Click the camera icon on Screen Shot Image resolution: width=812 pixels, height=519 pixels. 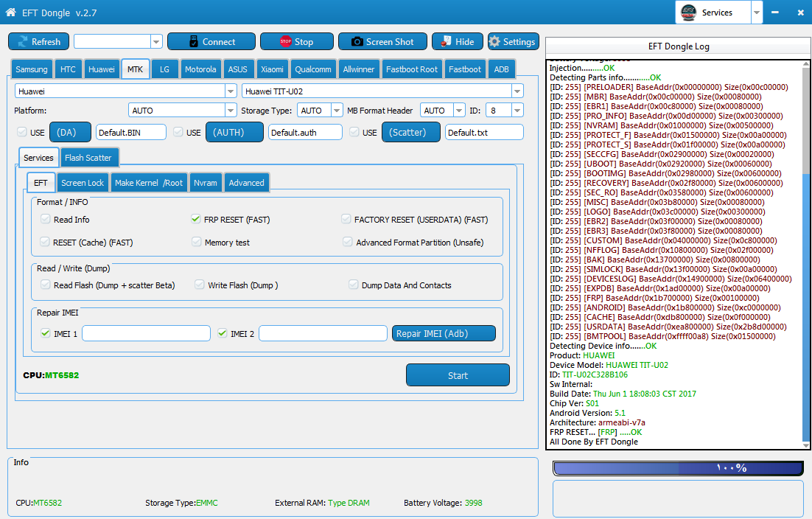click(357, 41)
